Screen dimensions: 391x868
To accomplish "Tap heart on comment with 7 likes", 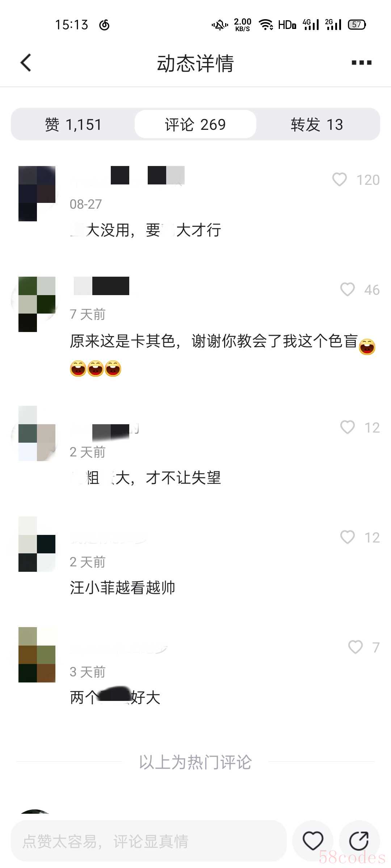I will [355, 647].
